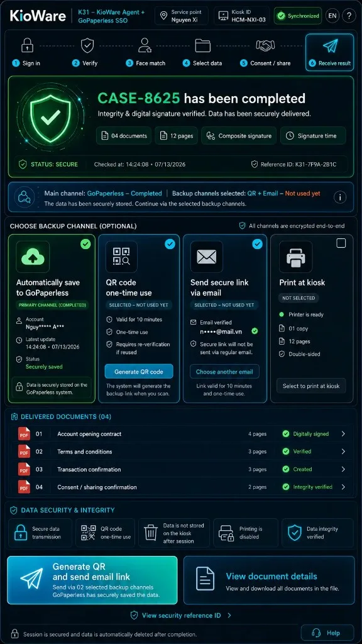Click the Verify shield step icon
362x644 pixels.
(x=87, y=45)
